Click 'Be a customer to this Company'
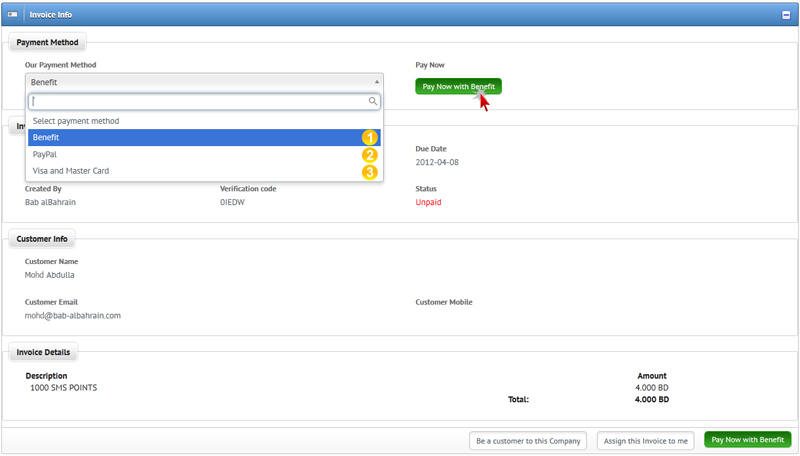The width and height of the screenshot is (800, 456). point(528,440)
